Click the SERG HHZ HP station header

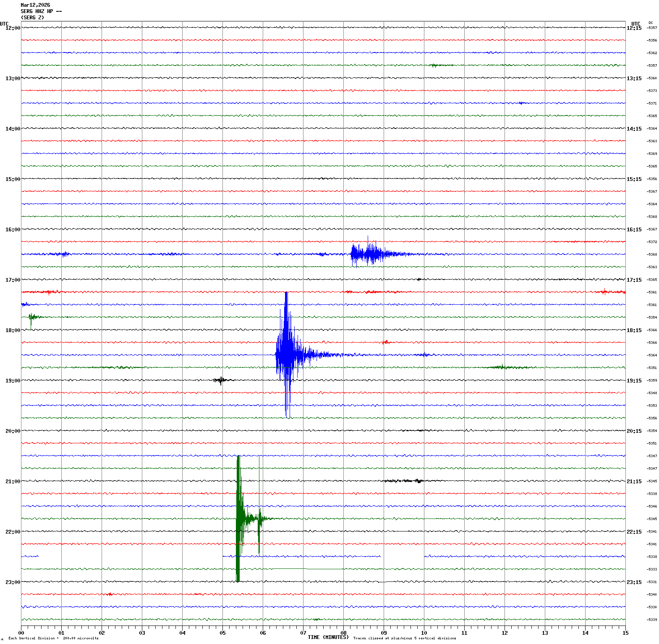41,11
